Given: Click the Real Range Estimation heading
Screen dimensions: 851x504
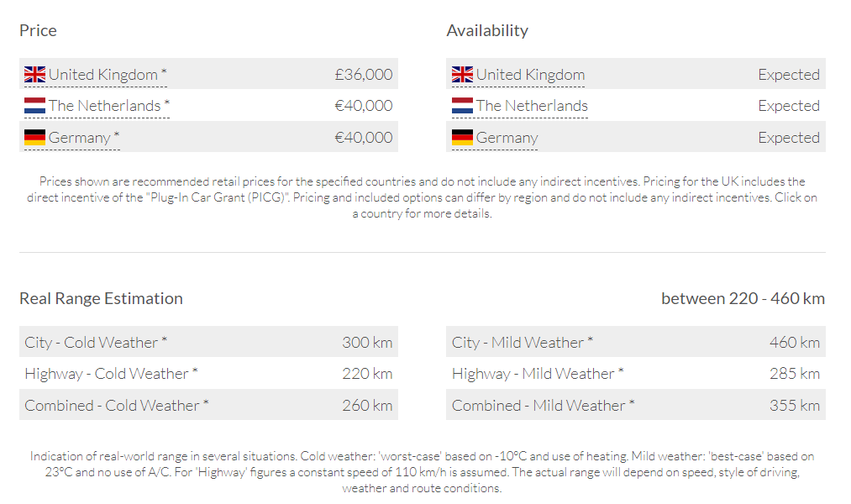Looking at the screenshot, I should point(101,298).
